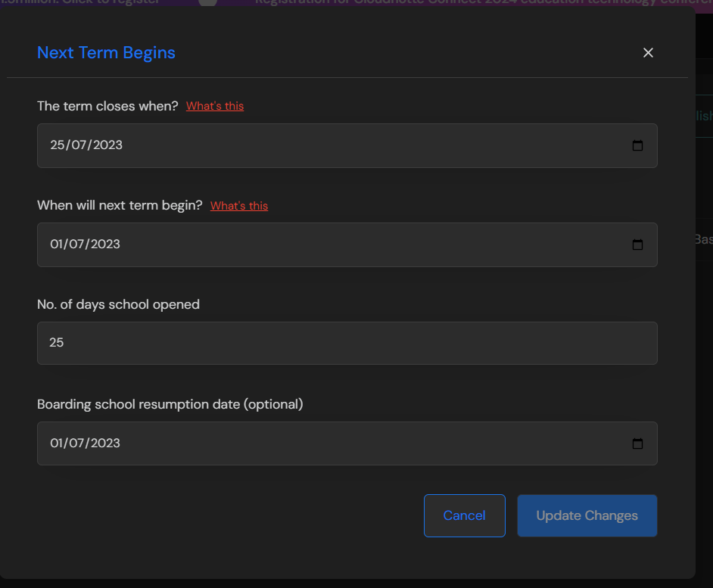Open calendar picker for term closing date
Viewport: 713px width, 588px height.
(x=637, y=145)
